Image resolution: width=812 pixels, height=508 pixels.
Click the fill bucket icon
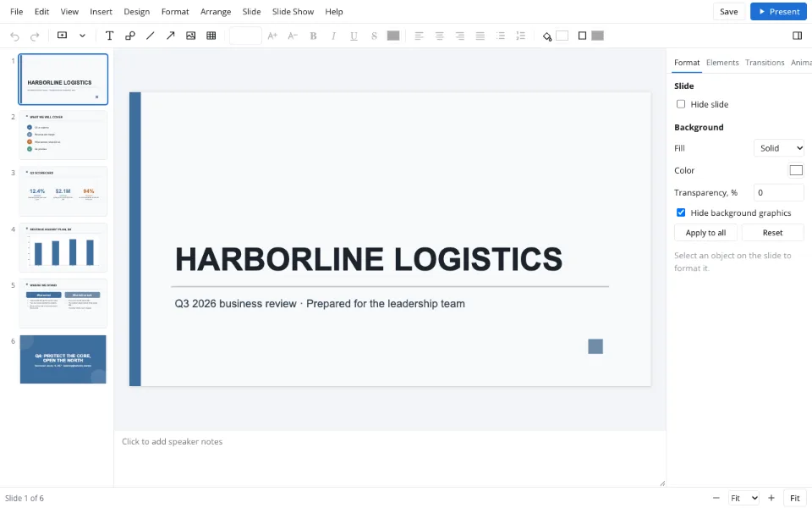tap(547, 36)
